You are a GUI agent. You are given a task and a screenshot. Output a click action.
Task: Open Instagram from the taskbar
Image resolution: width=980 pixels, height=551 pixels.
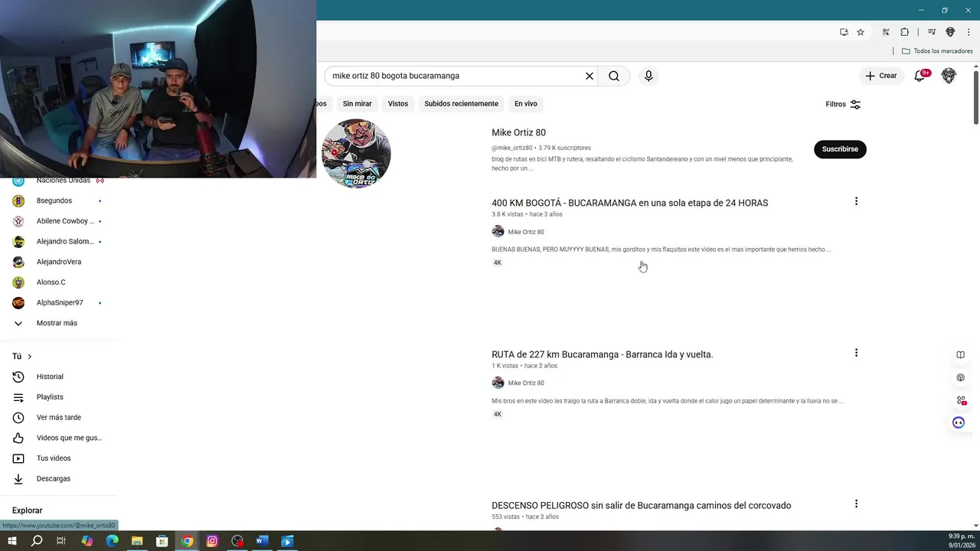coord(212,541)
